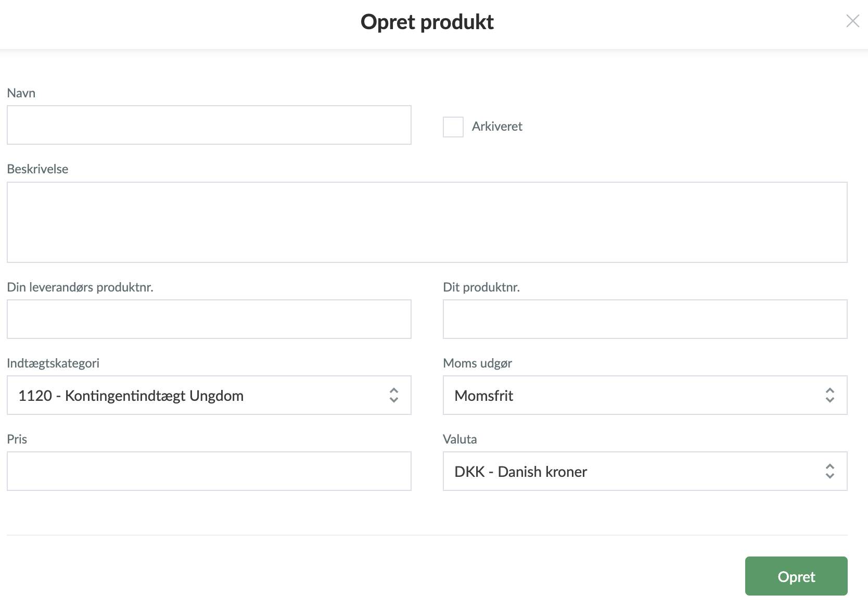Screen dimensions: 868x607
Task: Click the chevron icon on Momsfrit selector
Action: tap(830, 395)
